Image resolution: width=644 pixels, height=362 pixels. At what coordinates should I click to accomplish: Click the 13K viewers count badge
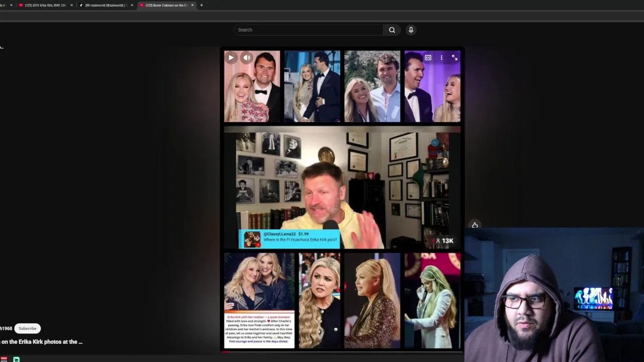444,241
